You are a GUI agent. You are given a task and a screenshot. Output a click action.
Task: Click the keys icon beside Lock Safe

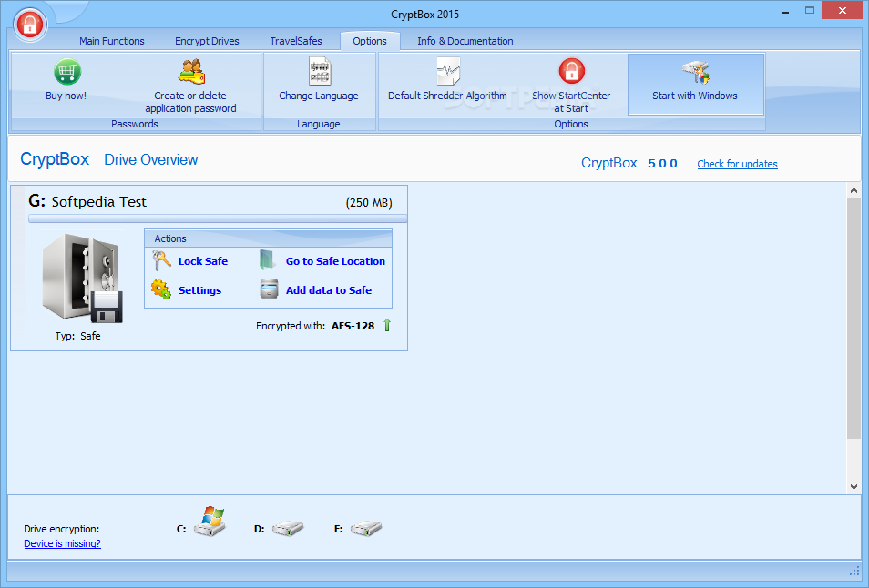(161, 261)
